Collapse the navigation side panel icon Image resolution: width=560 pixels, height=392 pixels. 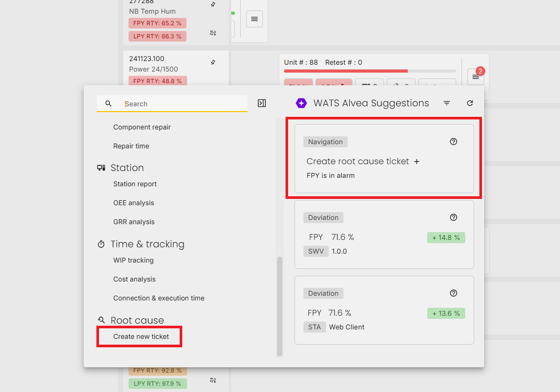click(262, 103)
